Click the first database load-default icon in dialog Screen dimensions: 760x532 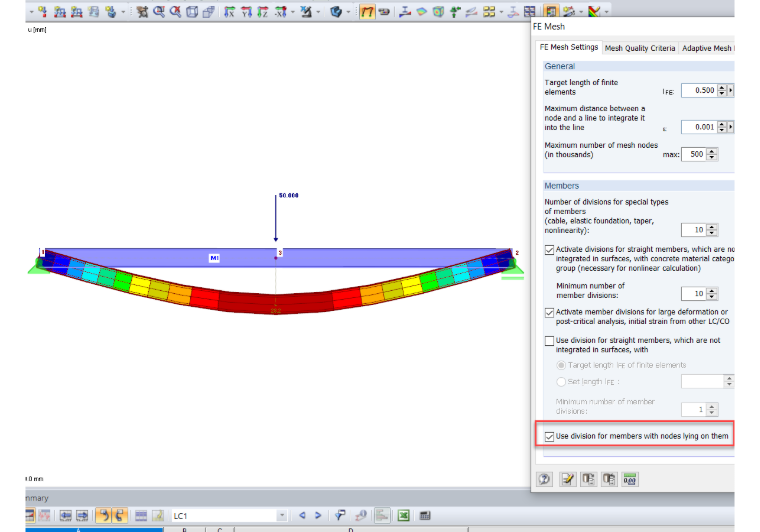point(588,479)
